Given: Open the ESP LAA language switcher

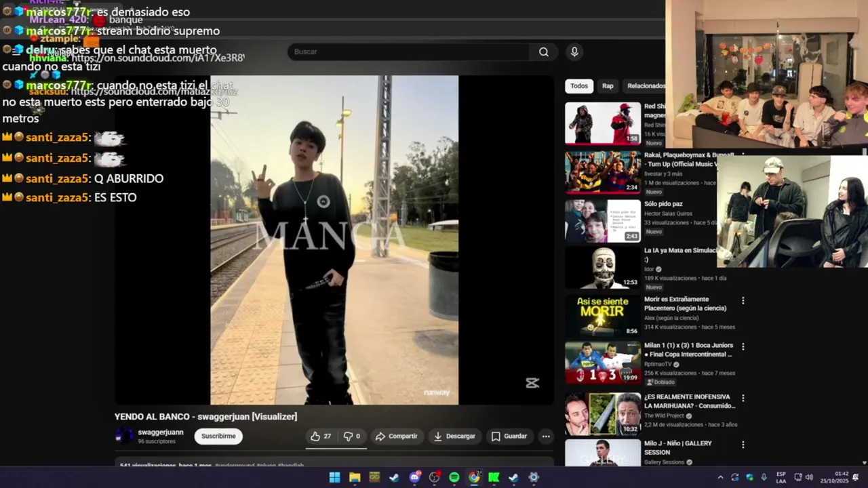Looking at the screenshot, I should 781,477.
